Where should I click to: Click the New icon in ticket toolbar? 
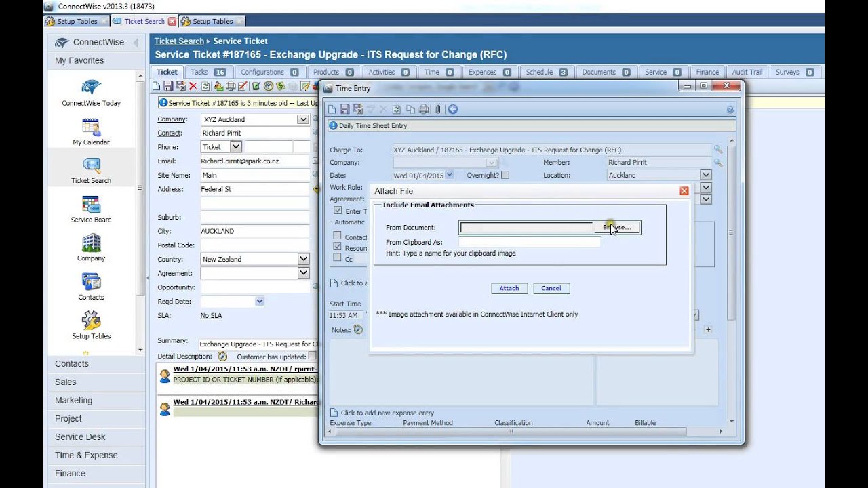pyautogui.click(x=156, y=86)
